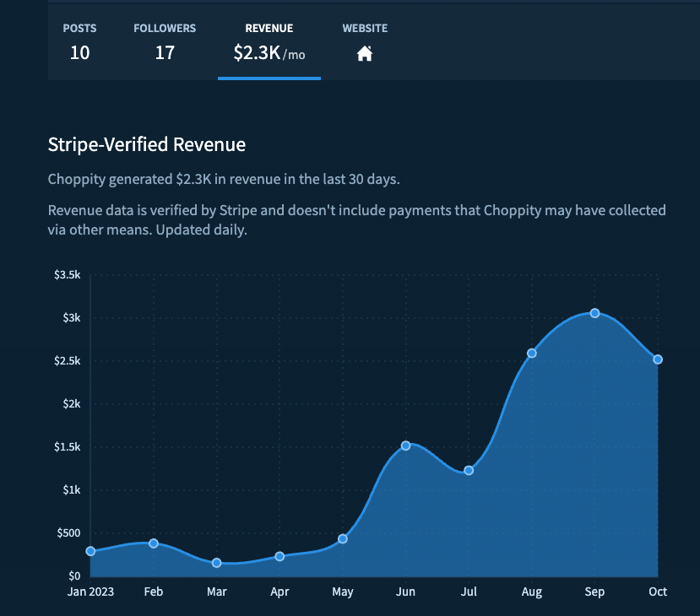700x616 pixels.
Task: Click the $3.5k y-axis label
Action: pos(67,275)
